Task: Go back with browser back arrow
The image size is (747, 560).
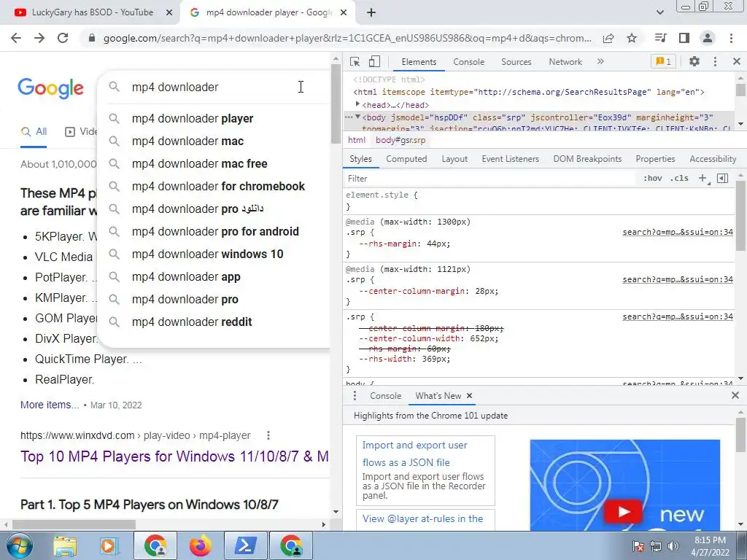Action: pyautogui.click(x=16, y=38)
